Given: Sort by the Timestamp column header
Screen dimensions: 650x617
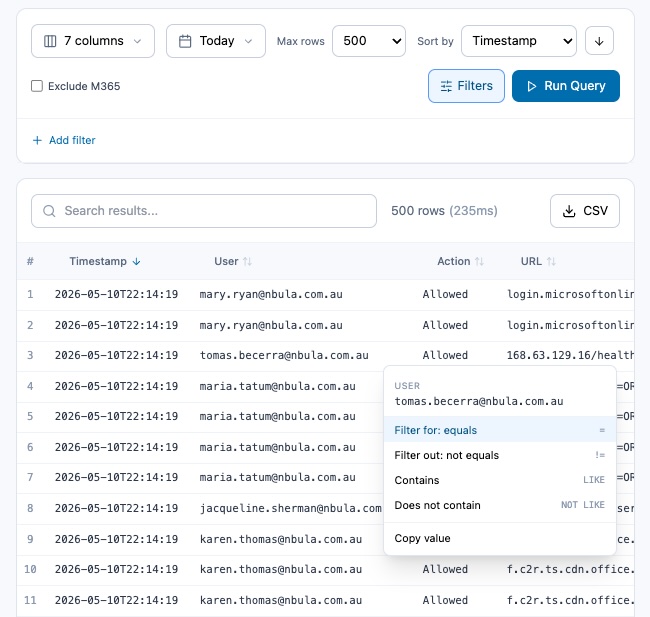Looking at the screenshot, I should (x=105, y=261).
